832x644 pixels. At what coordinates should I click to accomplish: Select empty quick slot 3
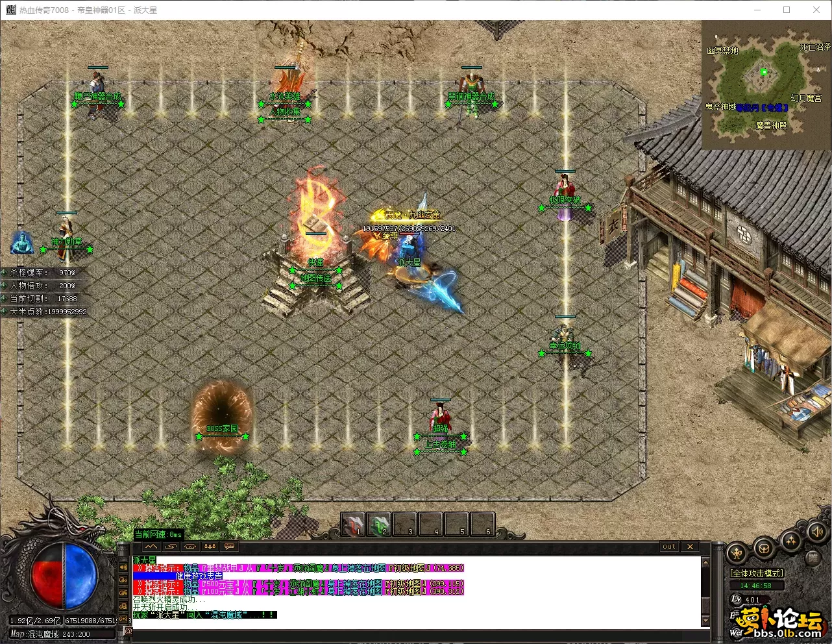tap(405, 524)
